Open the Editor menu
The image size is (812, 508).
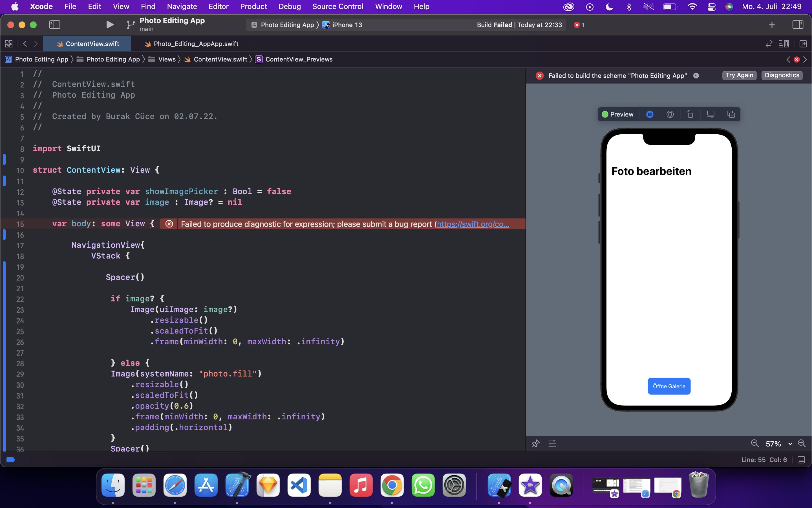(219, 6)
